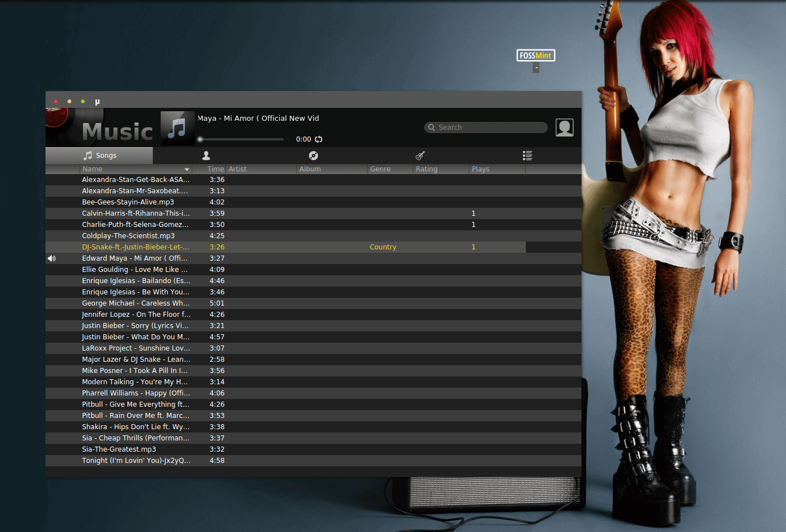Click the 2:58 time of Major Lazer song

click(x=217, y=360)
